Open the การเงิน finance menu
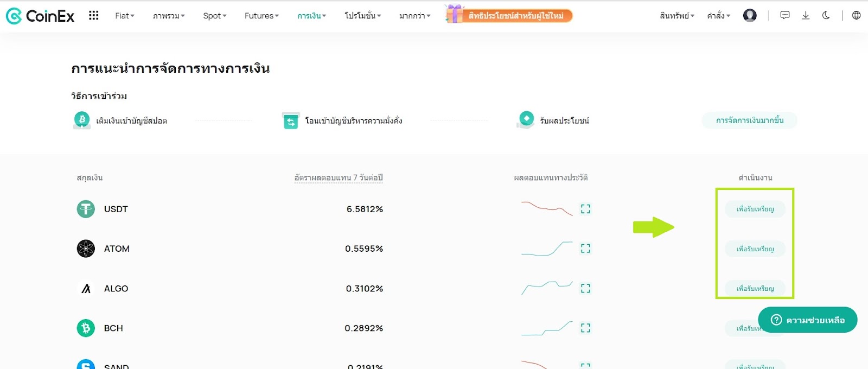The width and height of the screenshot is (868, 369). click(311, 16)
